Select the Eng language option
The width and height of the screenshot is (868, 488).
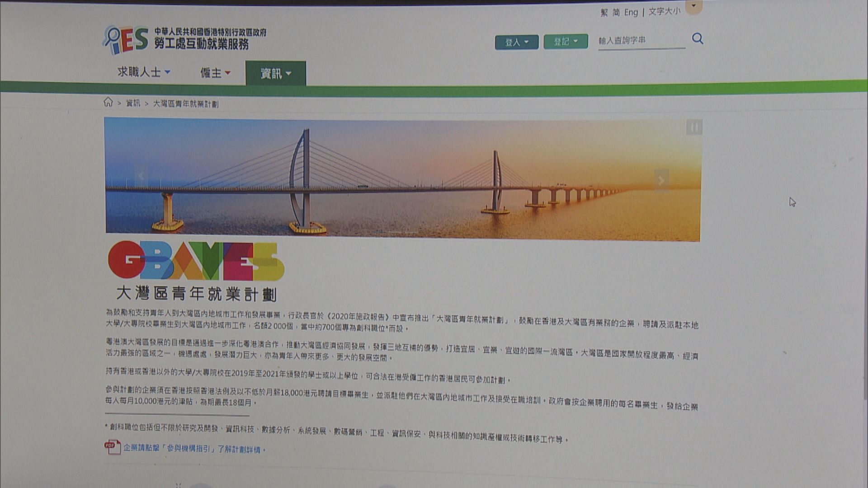[x=630, y=12]
